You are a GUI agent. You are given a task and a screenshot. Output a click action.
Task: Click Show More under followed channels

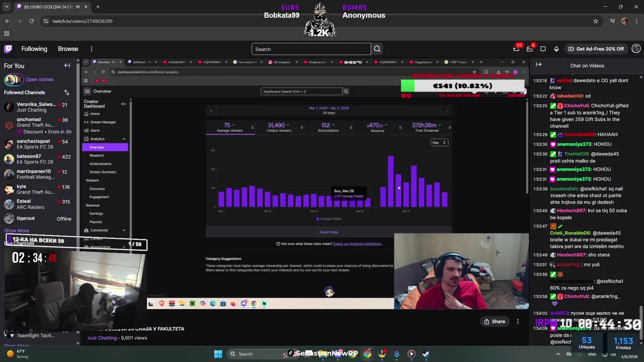click(x=17, y=231)
